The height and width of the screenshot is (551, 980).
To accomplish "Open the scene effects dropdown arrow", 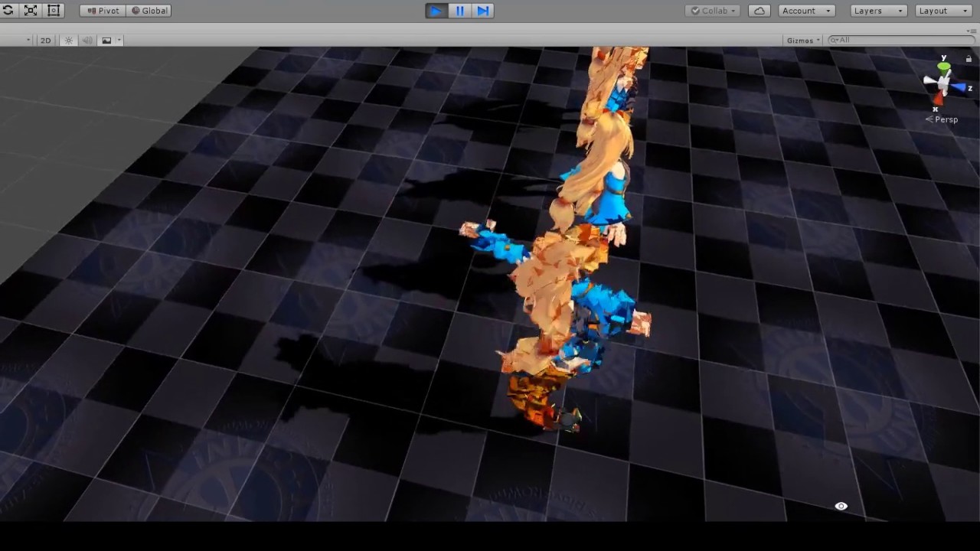I will [x=119, y=41].
